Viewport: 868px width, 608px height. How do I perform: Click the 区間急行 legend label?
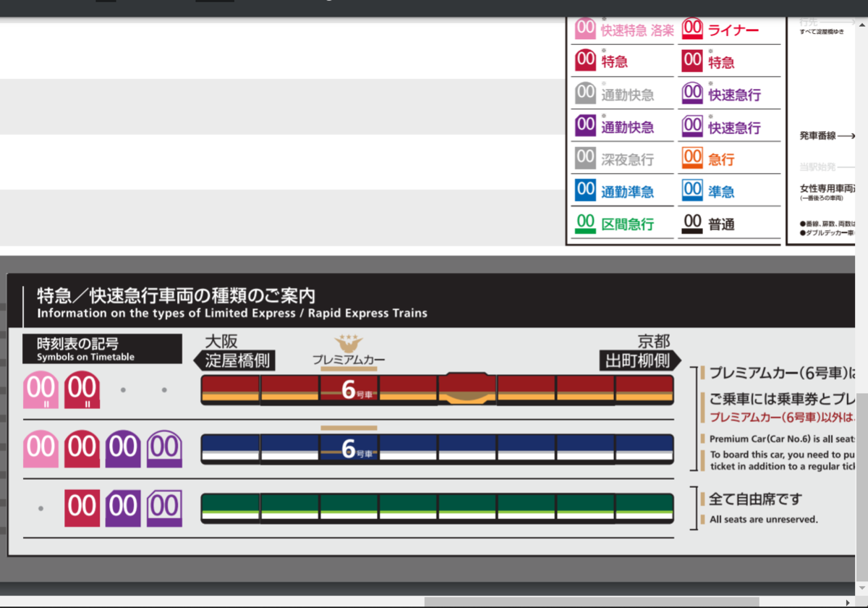pyautogui.click(x=627, y=224)
